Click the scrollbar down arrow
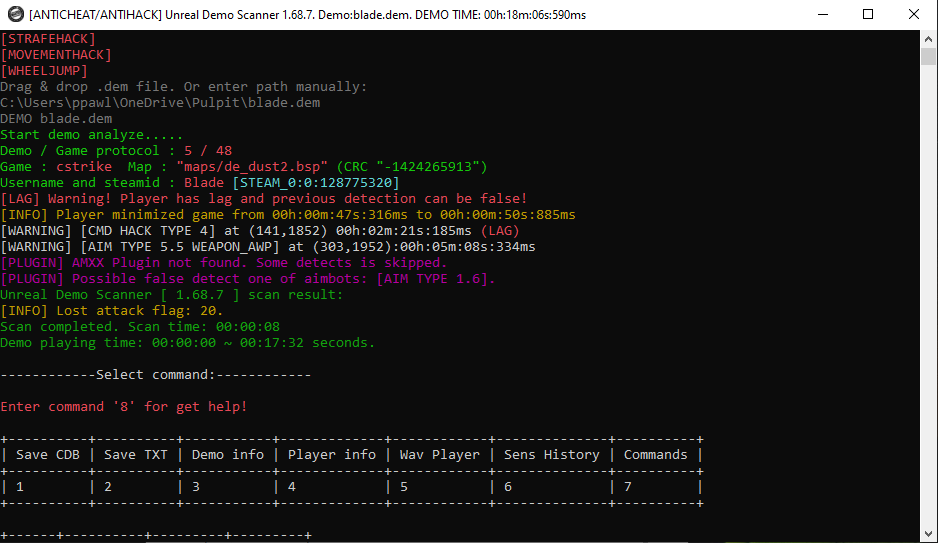 pos(928,534)
